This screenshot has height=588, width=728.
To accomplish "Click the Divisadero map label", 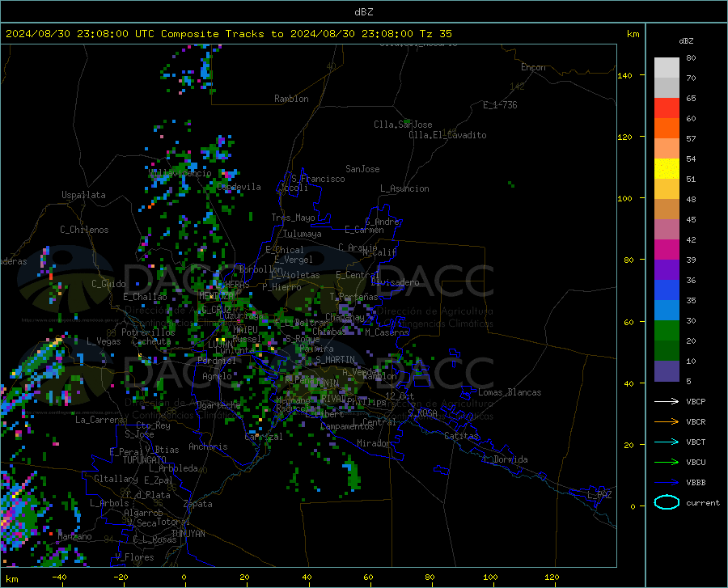I will tap(395, 282).
